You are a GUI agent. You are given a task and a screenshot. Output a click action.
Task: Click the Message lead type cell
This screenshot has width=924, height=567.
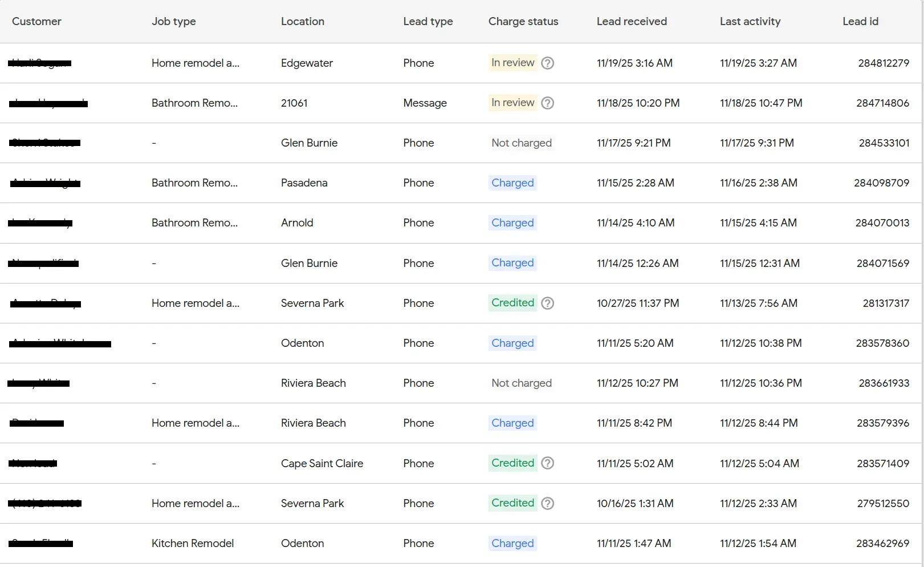pyautogui.click(x=425, y=103)
